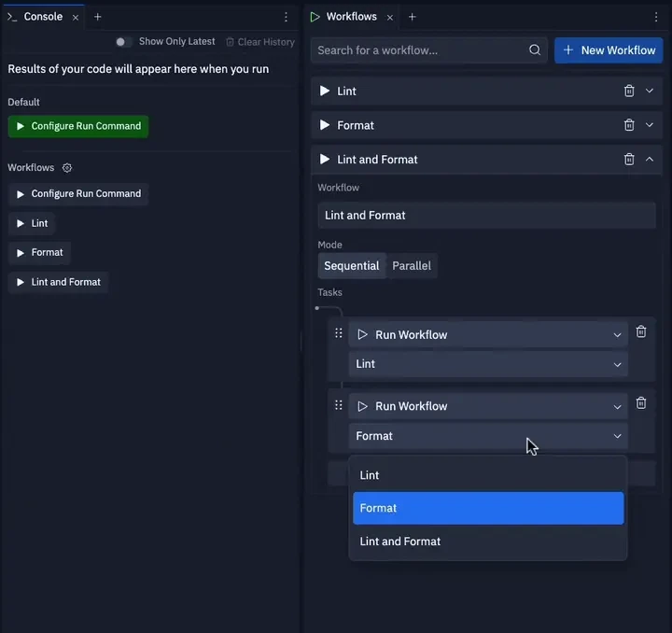This screenshot has width=672, height=633.
Task: Toggle Show Only Latest switch
Action: pyautogui.click(x=123, y=42)
